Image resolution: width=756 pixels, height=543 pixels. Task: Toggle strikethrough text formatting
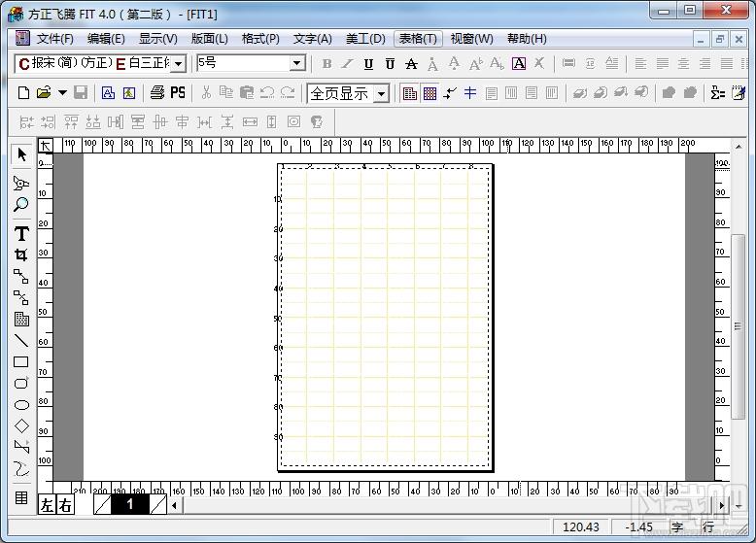[x=411, y=63]
